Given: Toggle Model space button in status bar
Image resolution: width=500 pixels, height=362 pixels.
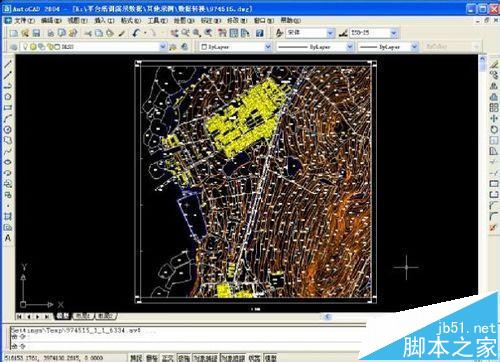Looking at the screenshot, I should pos(271,358).
